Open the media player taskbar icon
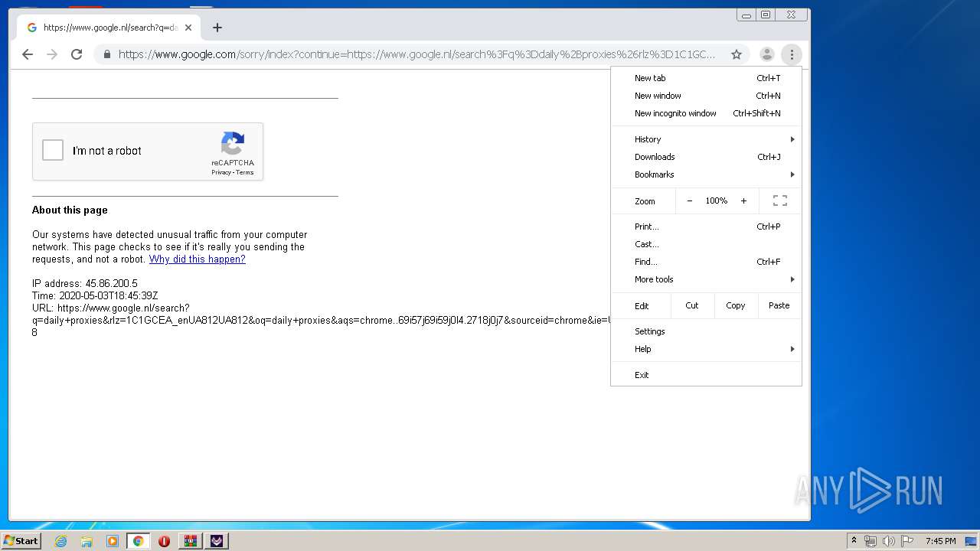This screenshot has height=551, width=980. pyautogui.click(x=113, y=541)
